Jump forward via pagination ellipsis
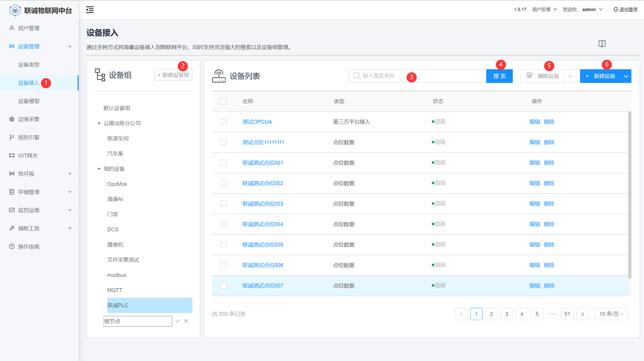The width and height of the screenshot is (644, 361). (552, 314)
